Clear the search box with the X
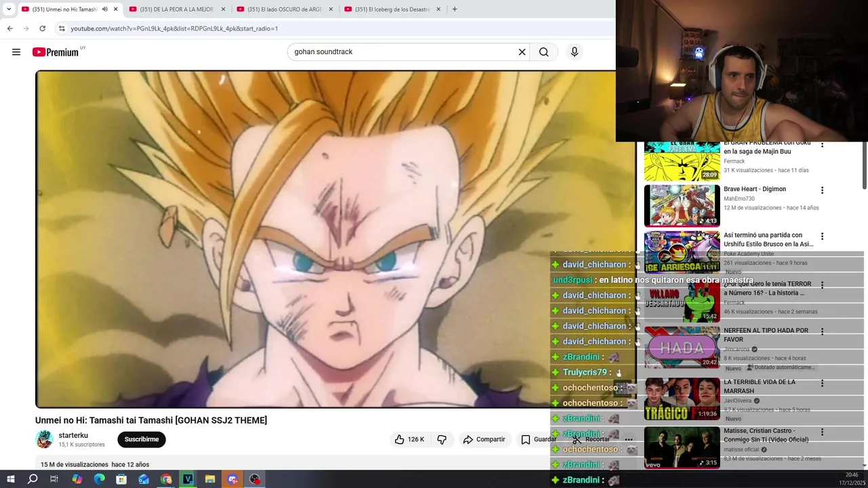The image size is (868, 488). click(x=522, y=52)
